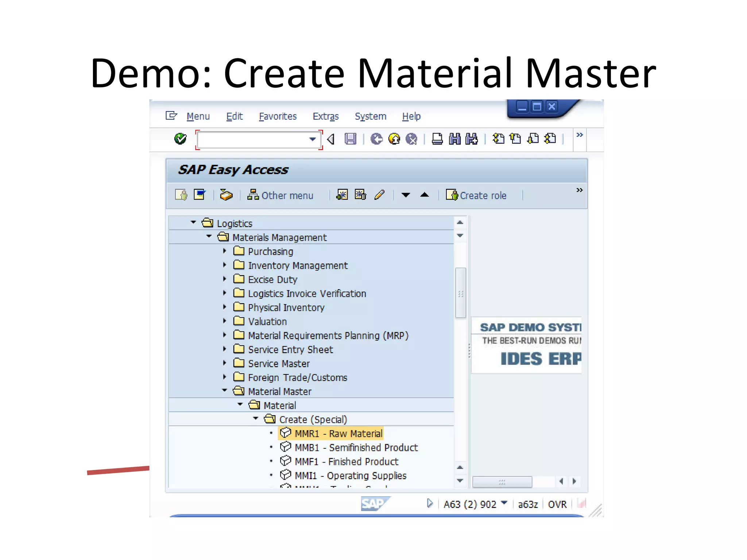Click the red Cancel icon
This screenshot has width=747, height=560.
[411, 139]
